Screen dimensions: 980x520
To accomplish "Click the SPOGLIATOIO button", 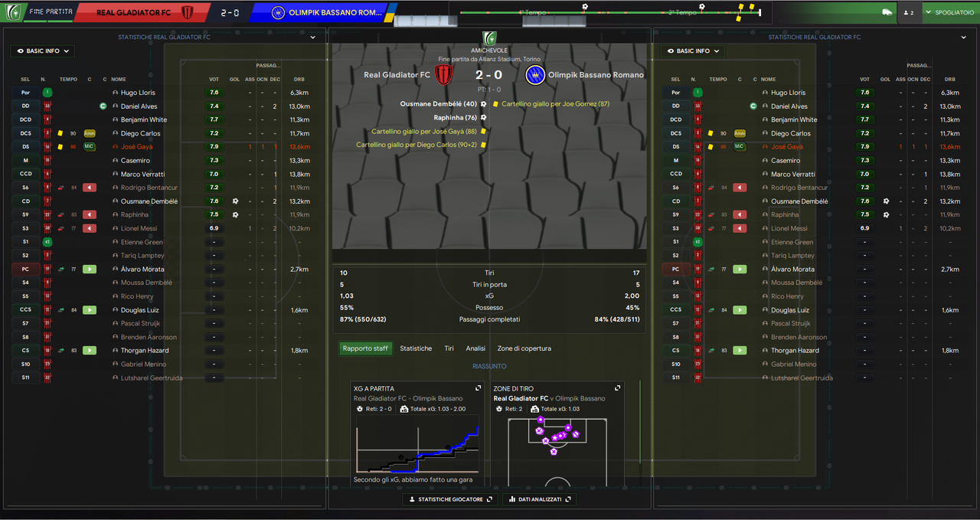I will point(949,12).
